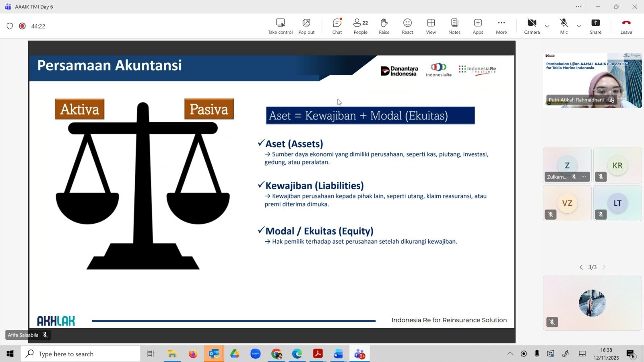The image size is (644, 362).
Task: Click Take control of the presentation
Action: (x=280, y=26)
